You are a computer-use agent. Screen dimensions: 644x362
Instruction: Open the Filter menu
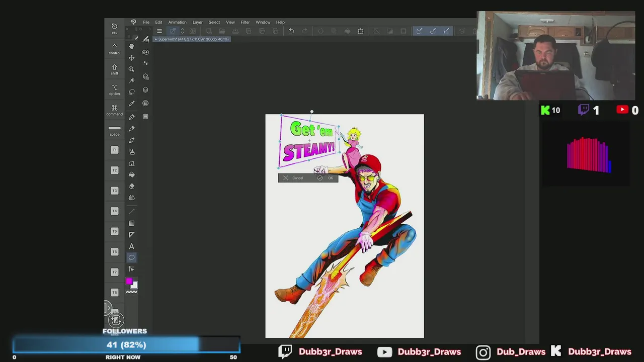pos(245,22)
